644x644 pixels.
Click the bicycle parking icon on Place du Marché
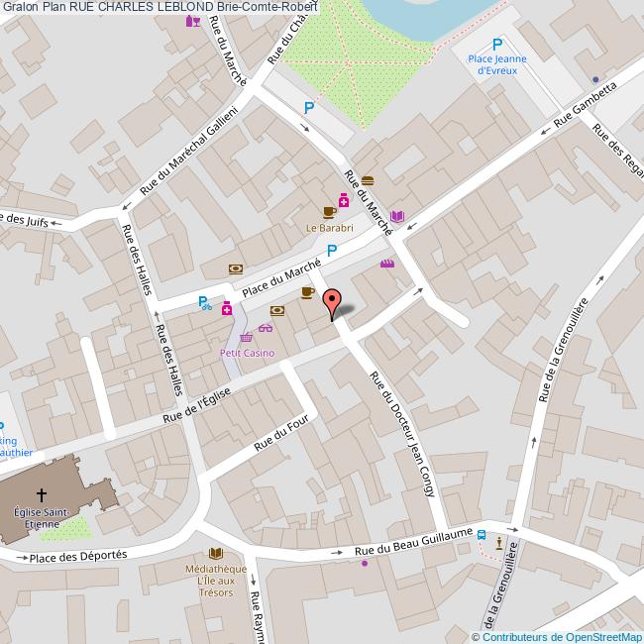(x=207, y=305)
